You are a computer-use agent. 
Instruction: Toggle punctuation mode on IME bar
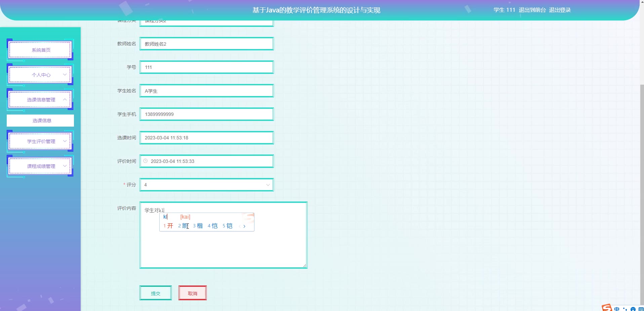coord(625,309)
